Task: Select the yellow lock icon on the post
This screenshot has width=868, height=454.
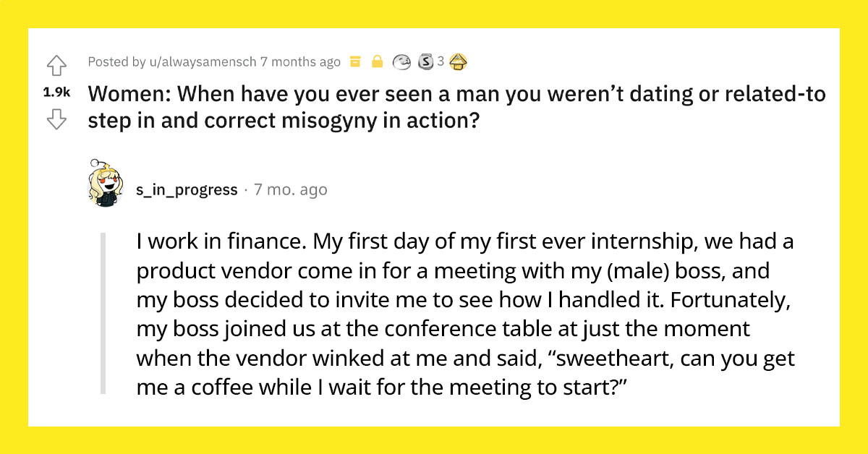Action: tap(377, 61)
